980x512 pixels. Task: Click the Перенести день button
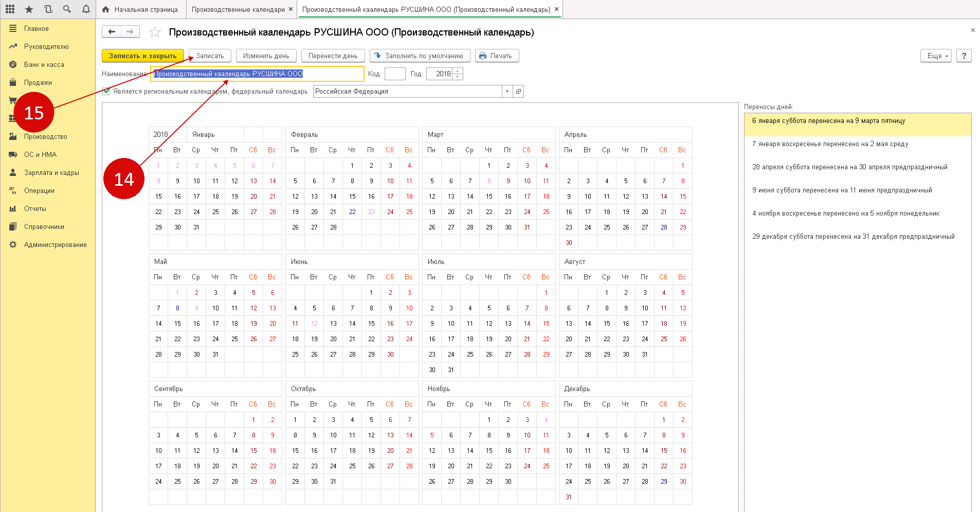(x=333, y=56)
